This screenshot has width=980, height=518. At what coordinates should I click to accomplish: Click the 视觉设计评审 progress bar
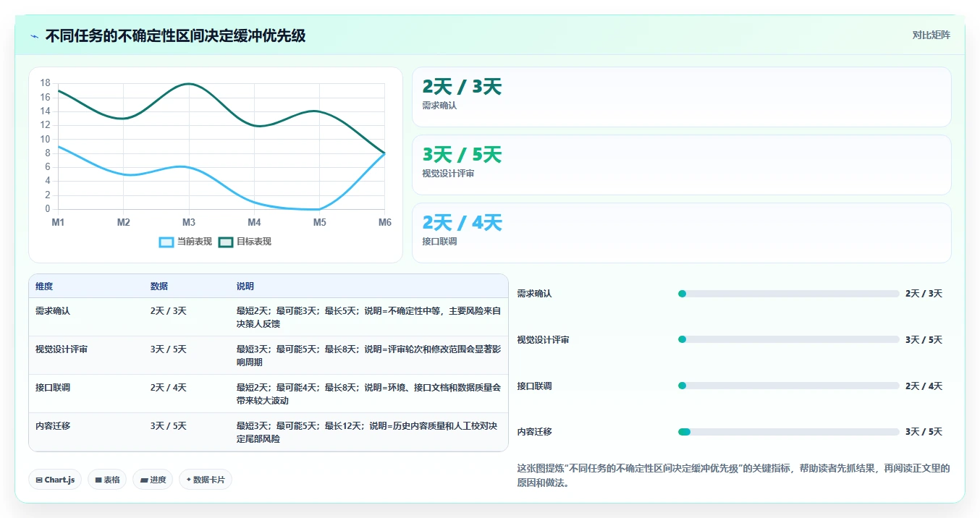point(788,339)
